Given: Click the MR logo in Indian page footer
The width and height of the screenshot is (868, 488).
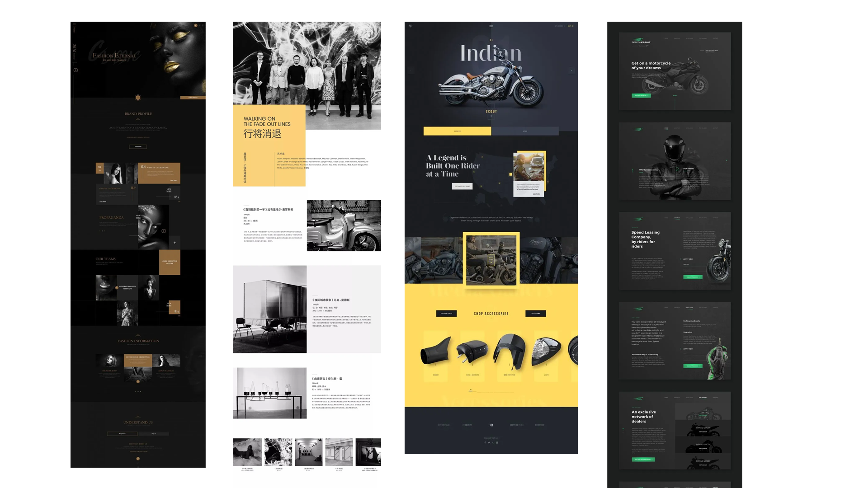Looking at the screenshot, I should coord(491,425).
